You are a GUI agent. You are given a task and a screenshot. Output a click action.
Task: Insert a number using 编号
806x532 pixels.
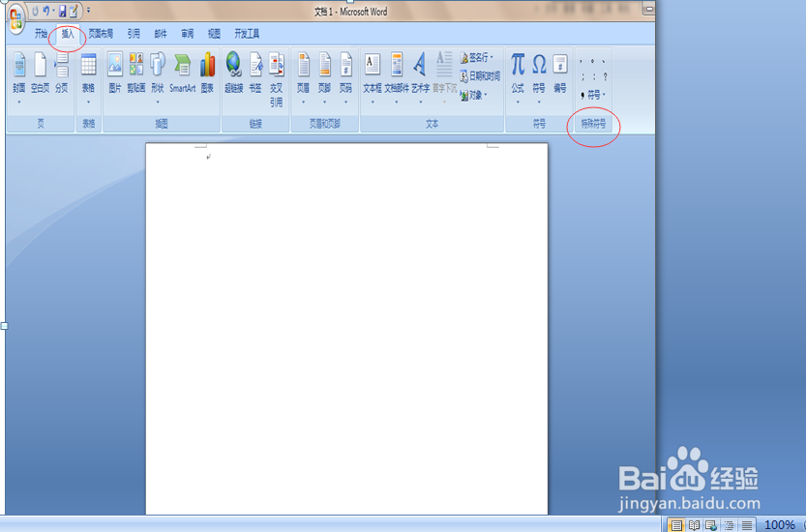[560, 72]
